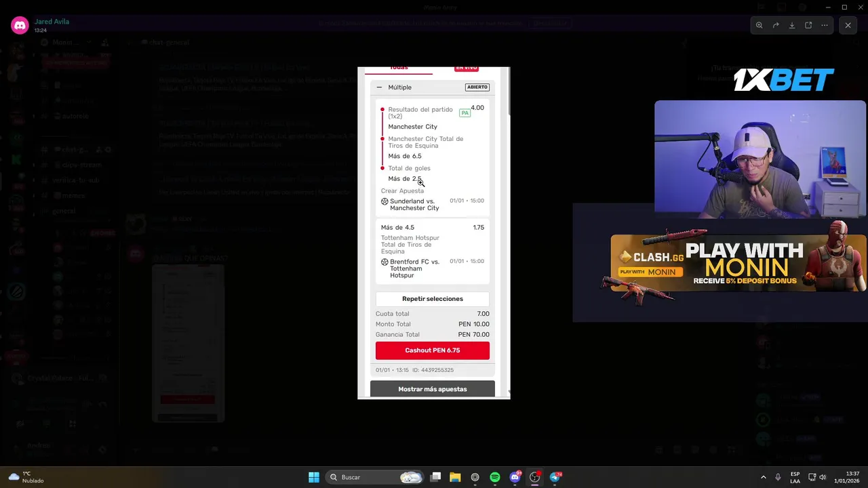Click the microphone tray icon
The width and height of the screenshot is (868, 488).
778,477
